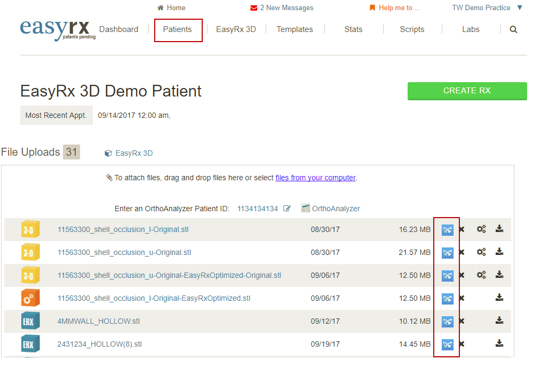Viewport: 541px width, 392px height.
Task: Open the Dashboard tab
Action: [x=118, y=29]
